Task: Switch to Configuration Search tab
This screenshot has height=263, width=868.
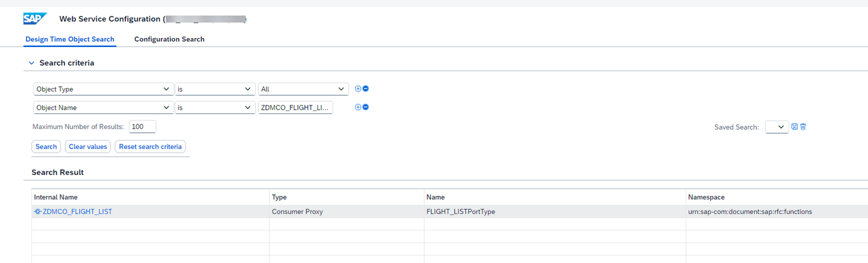Action: (169, 39)
